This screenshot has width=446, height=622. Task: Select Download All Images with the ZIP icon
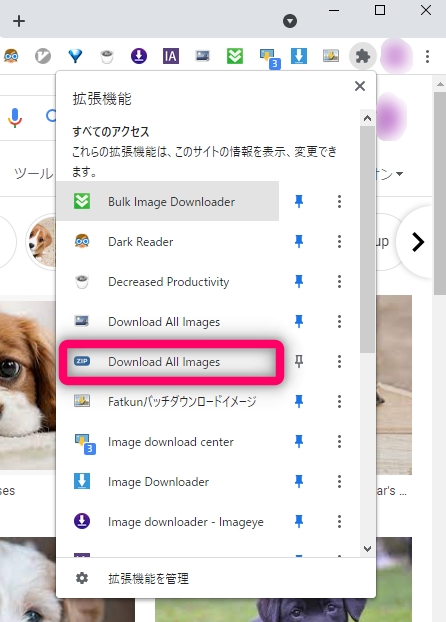coord(168,361)
